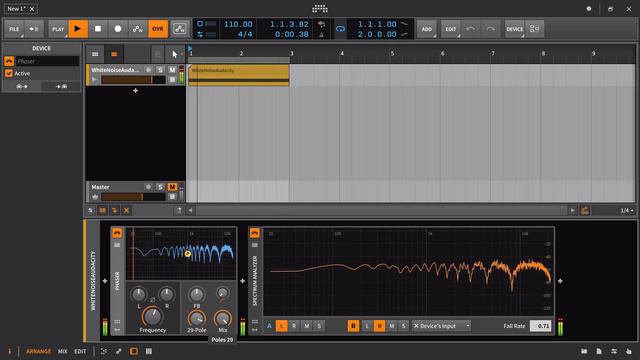Turn the Phaser Frequency knob
This screenshot has height=360, width=640.
coord(152,316)
